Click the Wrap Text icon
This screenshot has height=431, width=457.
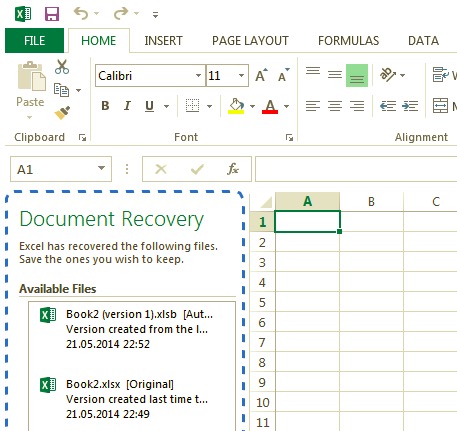(x=441, y=75)
